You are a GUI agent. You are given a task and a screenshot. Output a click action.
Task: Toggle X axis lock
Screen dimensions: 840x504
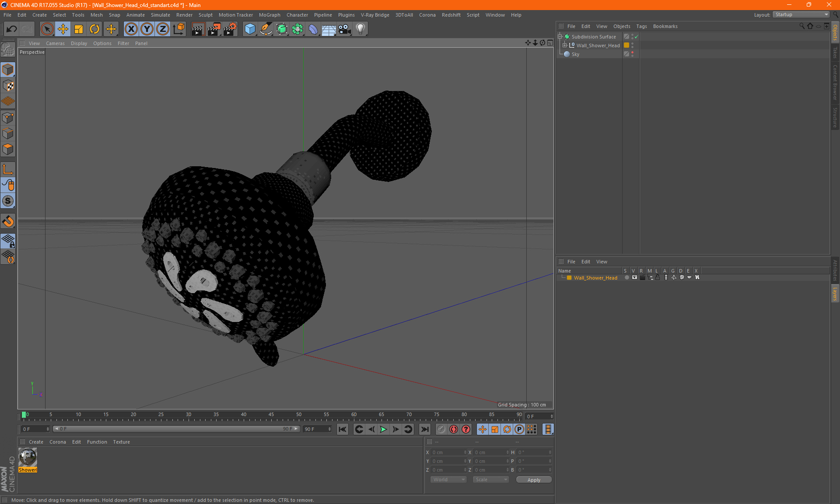(131, 29)
